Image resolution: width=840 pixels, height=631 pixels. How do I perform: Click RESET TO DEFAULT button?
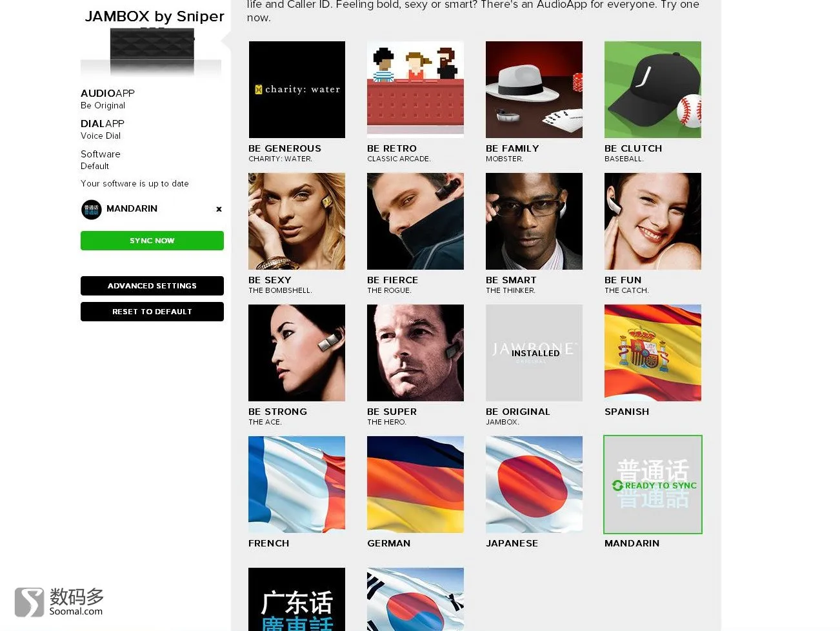[x=152, y=312]
